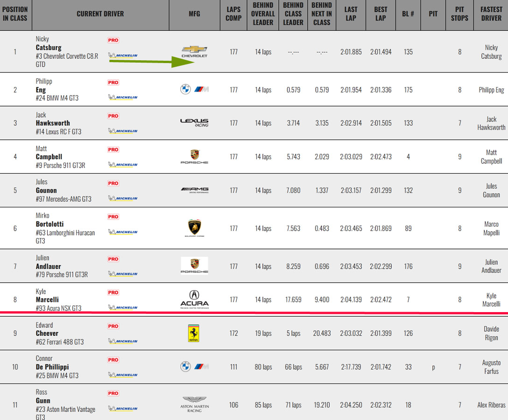Select the Pit Stops column header
508x420 pixels.
tap(459, 14)
